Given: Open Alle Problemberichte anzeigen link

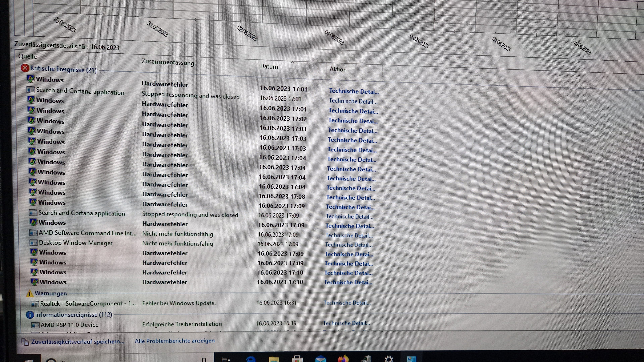Looking at the screenshot, I should 174,341.
